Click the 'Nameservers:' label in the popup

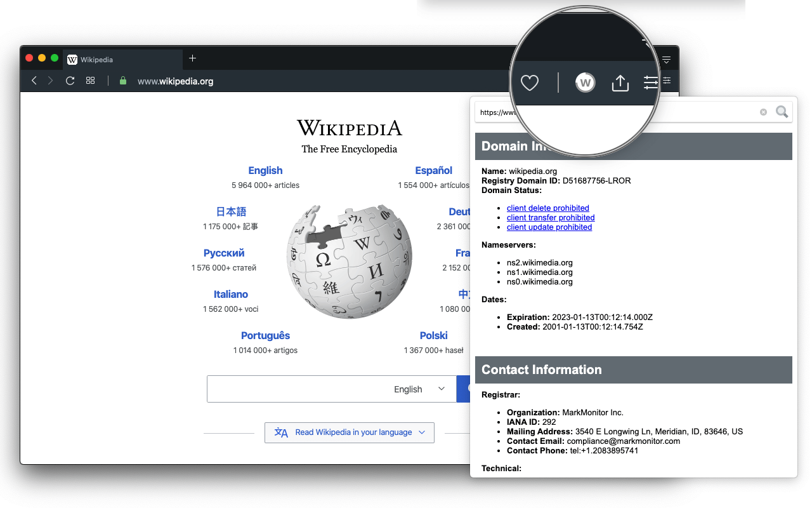pos(509,244)
